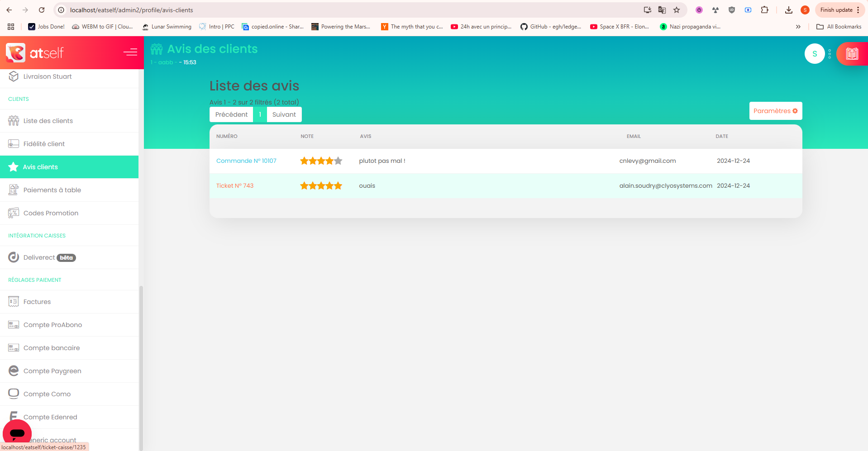Click the Paiements à table icon

click(14, 190)
